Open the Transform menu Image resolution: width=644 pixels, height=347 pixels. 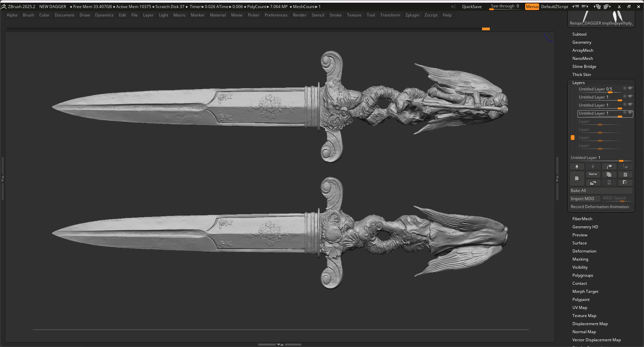coord(390,15)
